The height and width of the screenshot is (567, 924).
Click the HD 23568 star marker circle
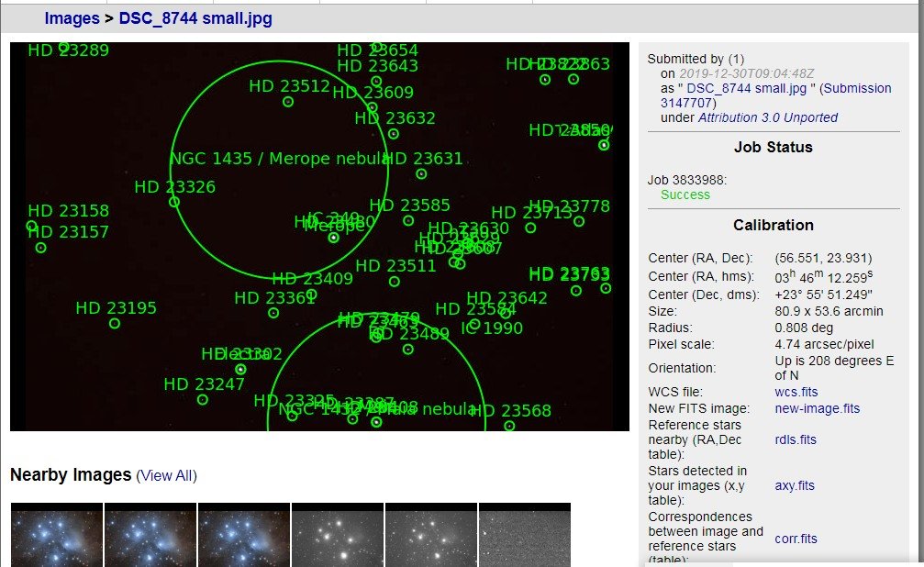(510, 426)
